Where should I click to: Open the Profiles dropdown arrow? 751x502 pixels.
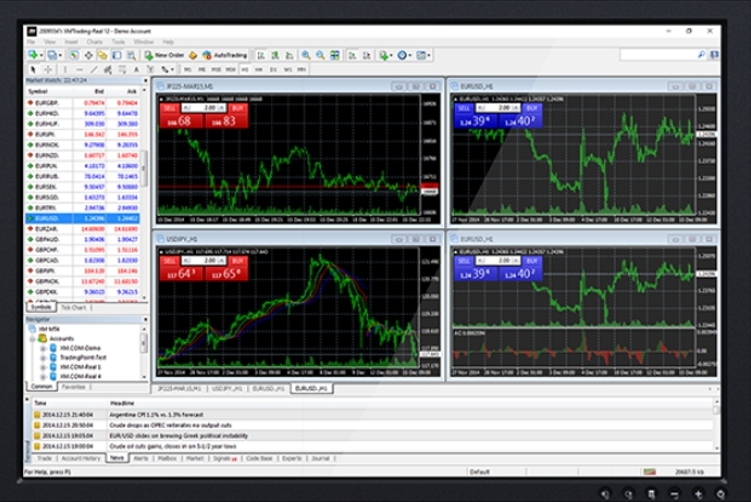[60, 56]
